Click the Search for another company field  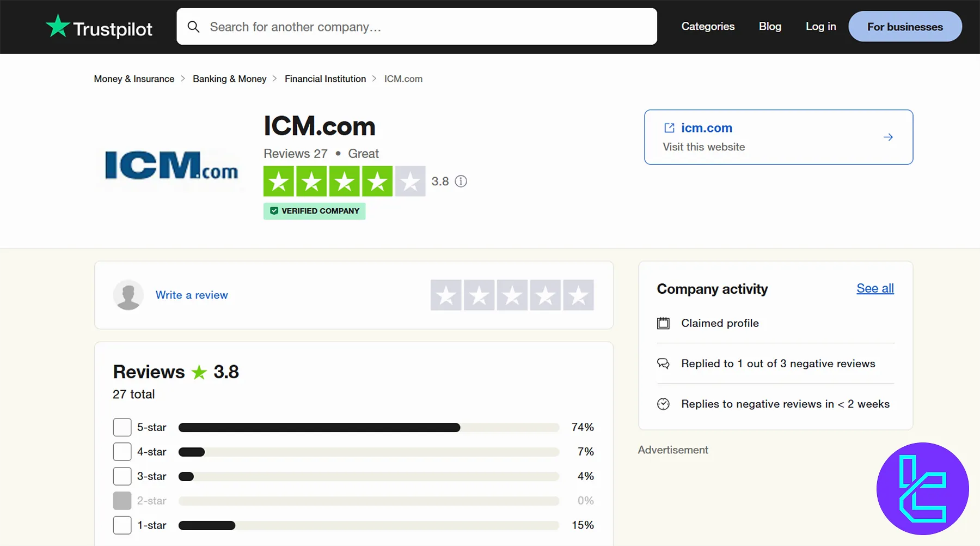pyautogui.click(x=416, y=26)
